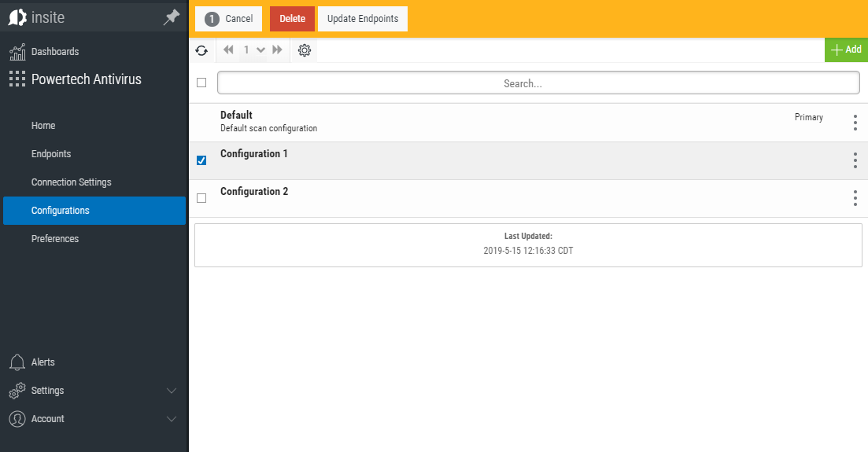
Task: Open Dashboards from the sidebar
Action: coord(55,51)
